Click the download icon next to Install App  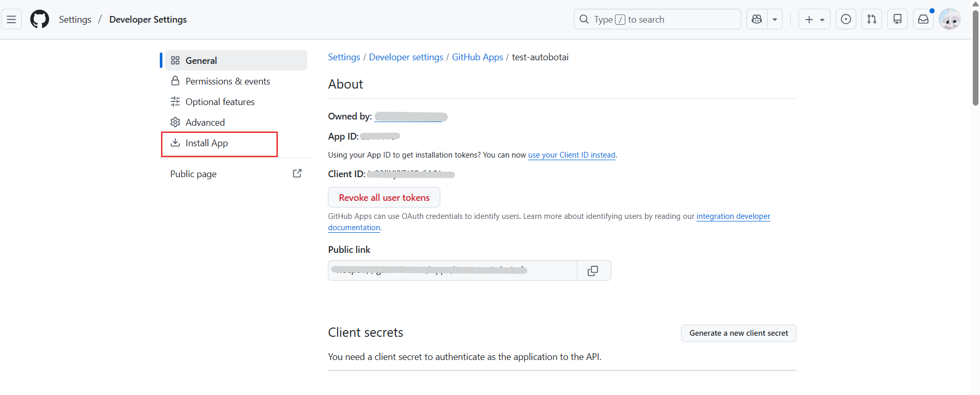[x=175, y=143]
